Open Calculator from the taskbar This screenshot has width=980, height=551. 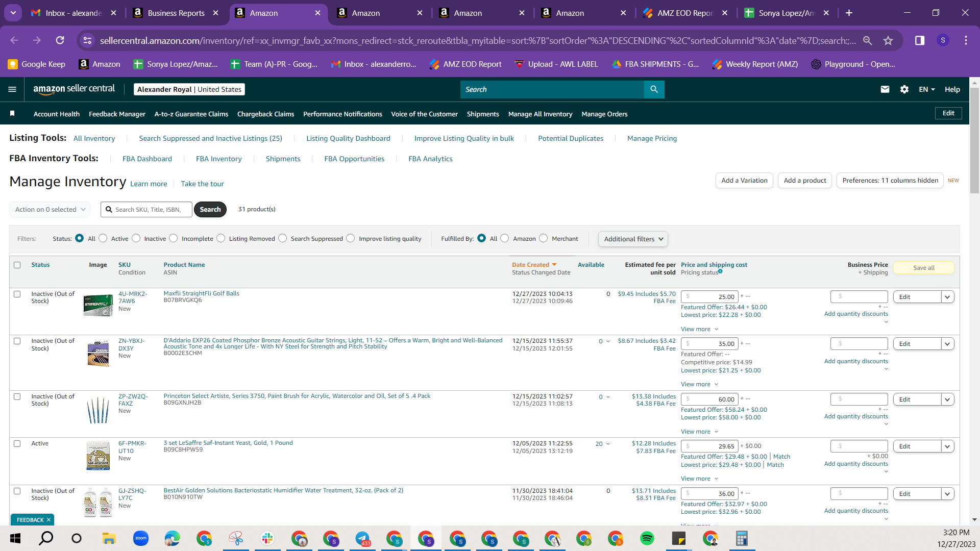coord(742,538)
